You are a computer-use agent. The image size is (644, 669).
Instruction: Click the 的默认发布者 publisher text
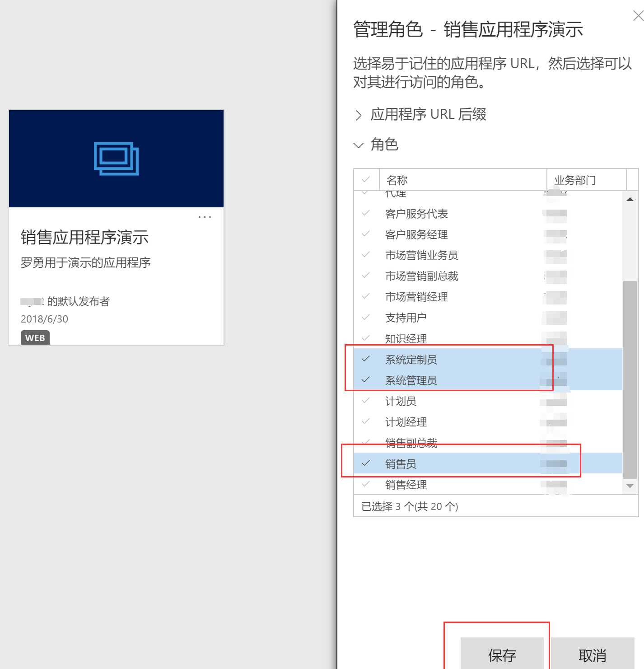(78, 301)
